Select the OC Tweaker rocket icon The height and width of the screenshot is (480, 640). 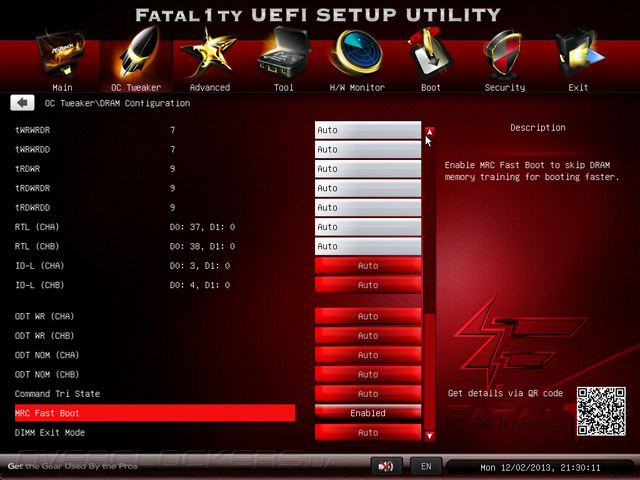coord(137,52)
